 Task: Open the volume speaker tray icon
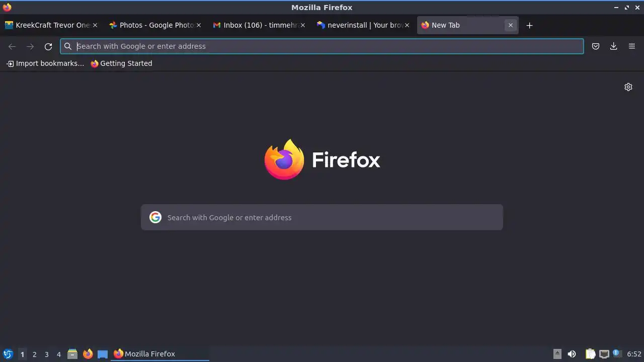pyautogui.click(x=572, y=354)
